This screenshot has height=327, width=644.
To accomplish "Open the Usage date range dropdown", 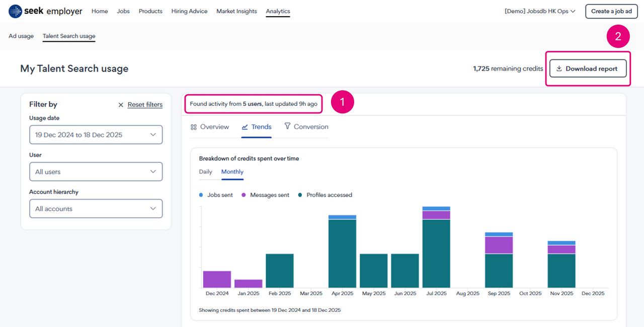I will [96, 135].
